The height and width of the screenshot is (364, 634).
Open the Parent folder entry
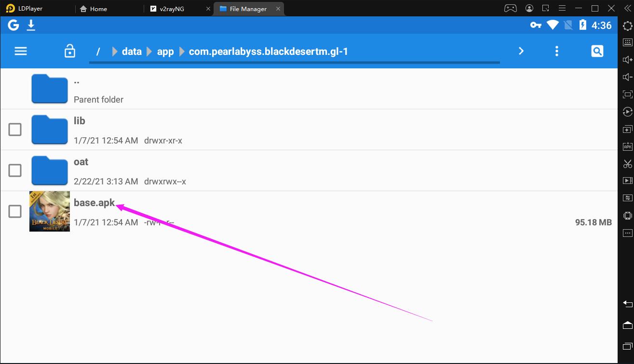(309, 89)
